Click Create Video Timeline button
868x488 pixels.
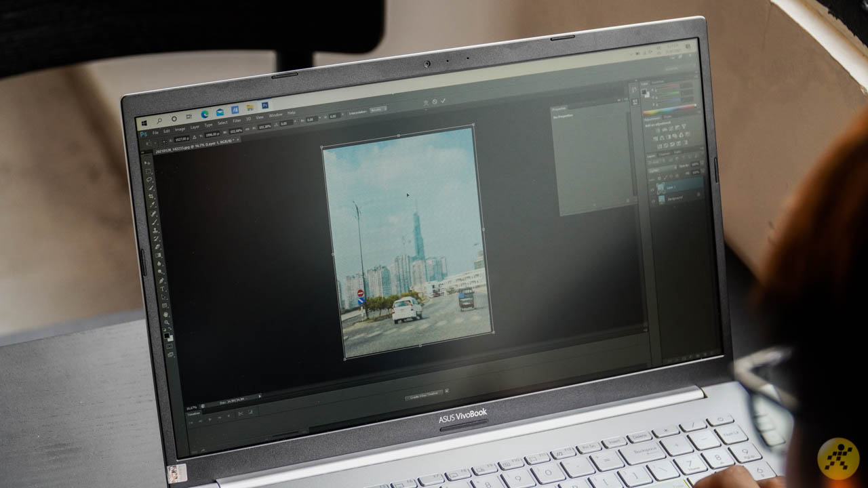[424, 395]
